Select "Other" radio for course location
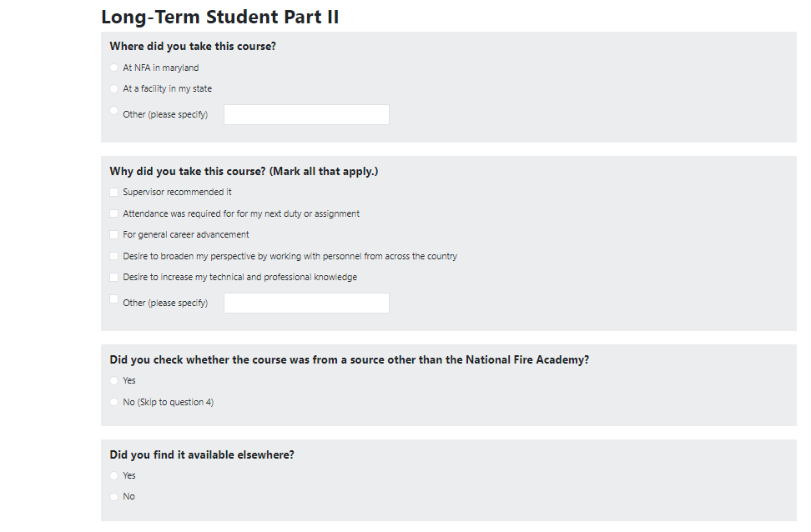Image resolution: width=811 pixels, height=532 pixels. (114, 110)
